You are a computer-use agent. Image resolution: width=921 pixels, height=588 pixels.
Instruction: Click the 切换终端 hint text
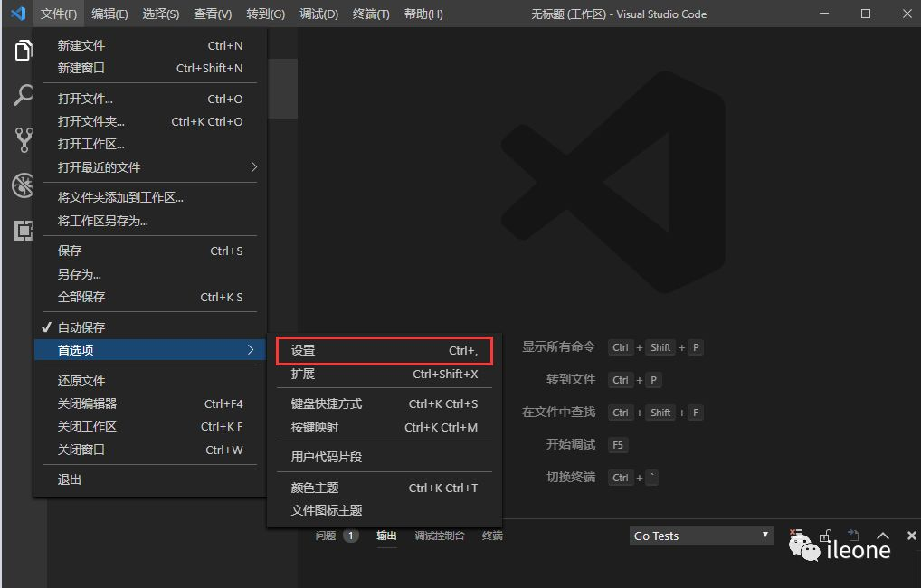pos(571,477)
